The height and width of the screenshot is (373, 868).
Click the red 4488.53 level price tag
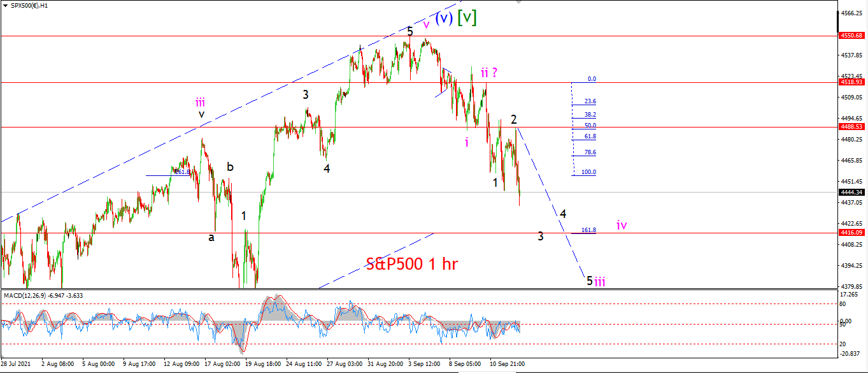point(852,127)
